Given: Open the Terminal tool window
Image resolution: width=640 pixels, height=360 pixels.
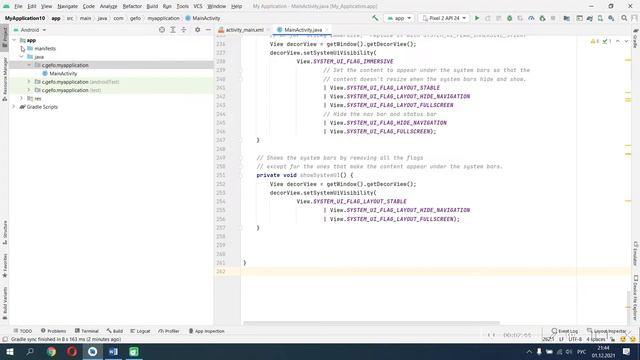Looking at the screenshot, I should point(87,331).
